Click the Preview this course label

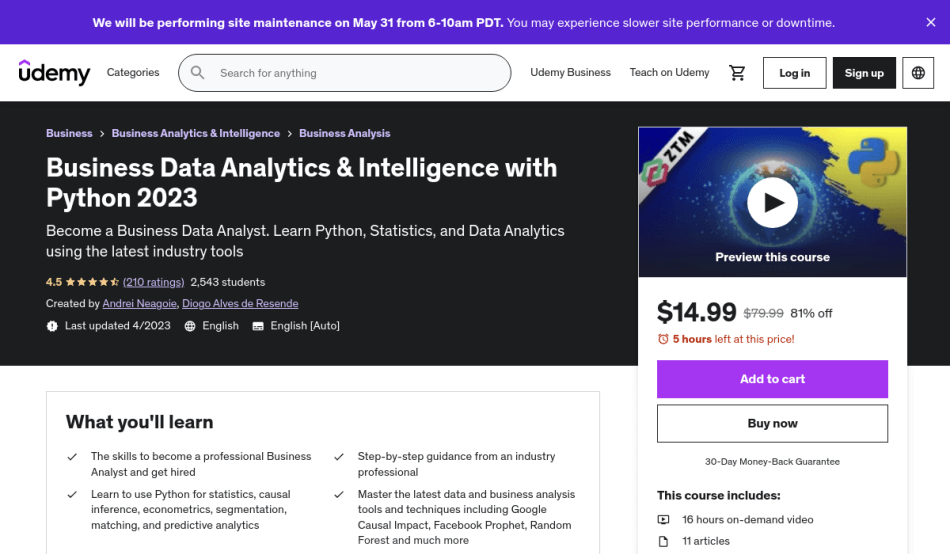point(772,257)
